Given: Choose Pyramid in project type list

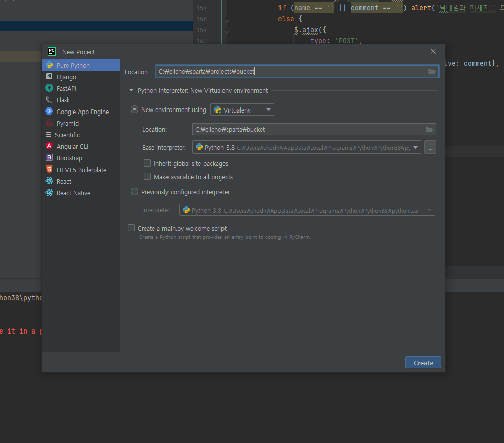Looking at the screenshot, I should coord(81,123).
